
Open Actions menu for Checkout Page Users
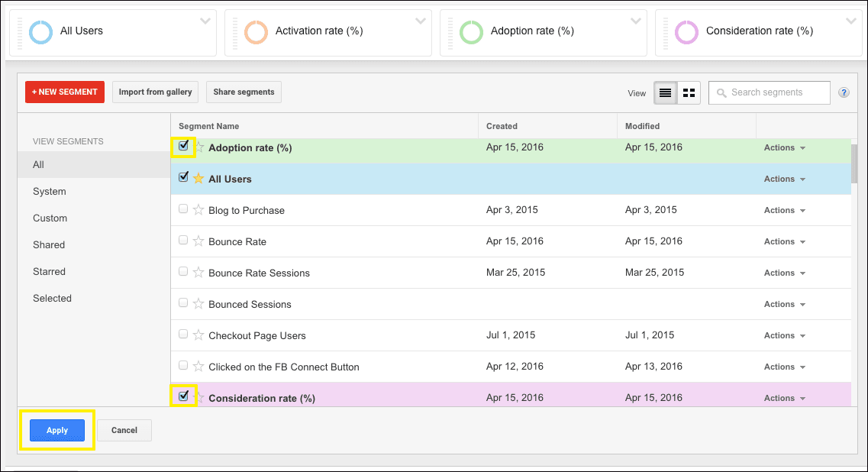click(x=784, y=335)
